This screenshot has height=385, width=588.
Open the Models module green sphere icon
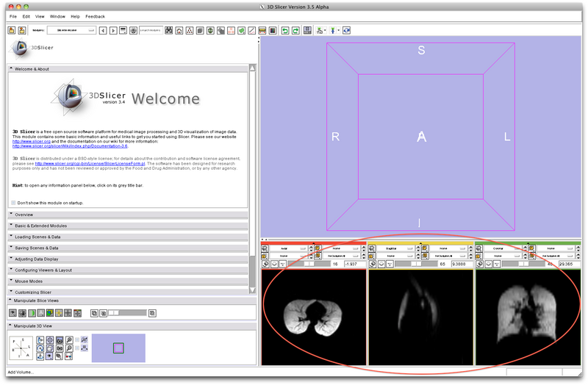coord(210,31)
